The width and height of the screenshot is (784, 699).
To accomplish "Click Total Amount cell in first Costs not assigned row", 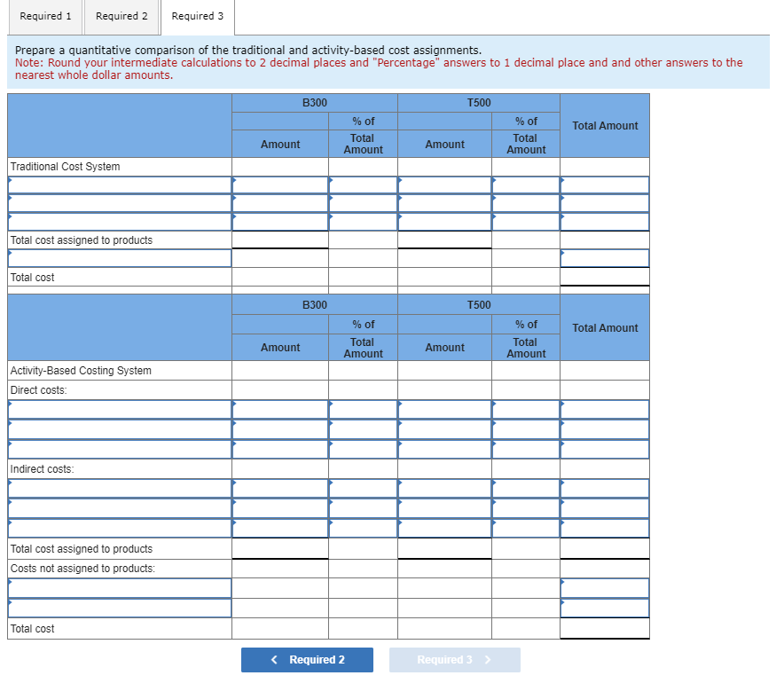I will [x=605, y=588].
